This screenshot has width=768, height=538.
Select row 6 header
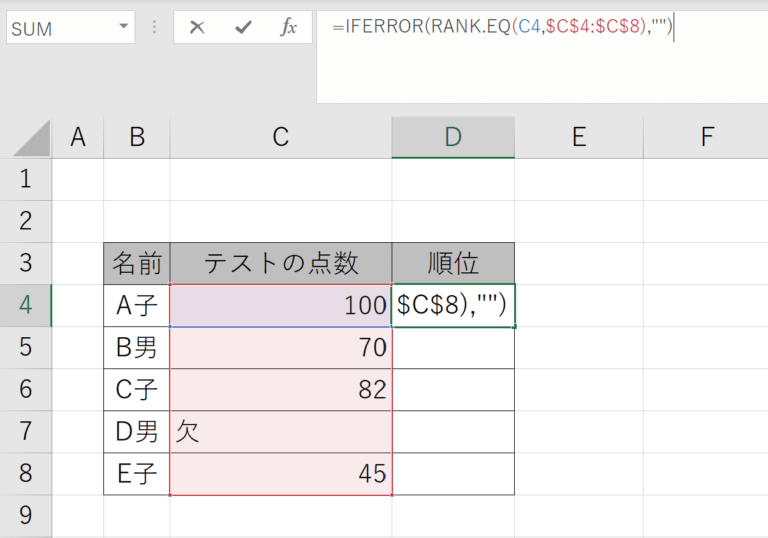click(x=25, y=390)
